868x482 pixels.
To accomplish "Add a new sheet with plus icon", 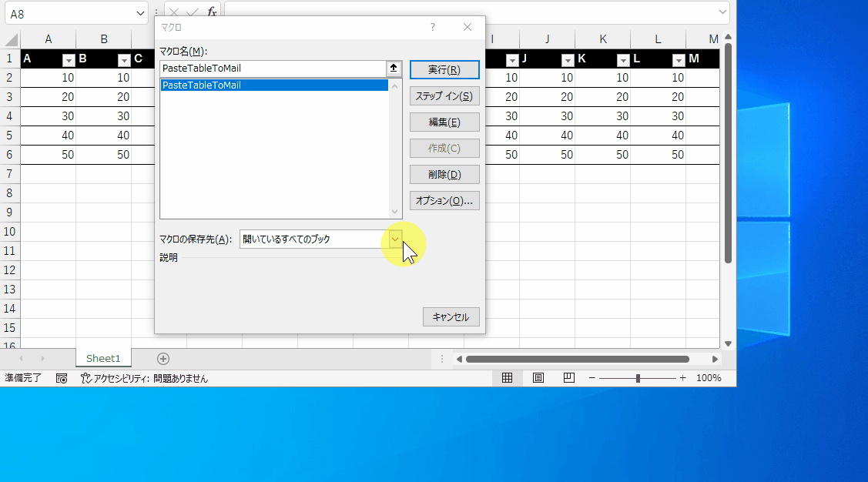I will tap(163, 359).
